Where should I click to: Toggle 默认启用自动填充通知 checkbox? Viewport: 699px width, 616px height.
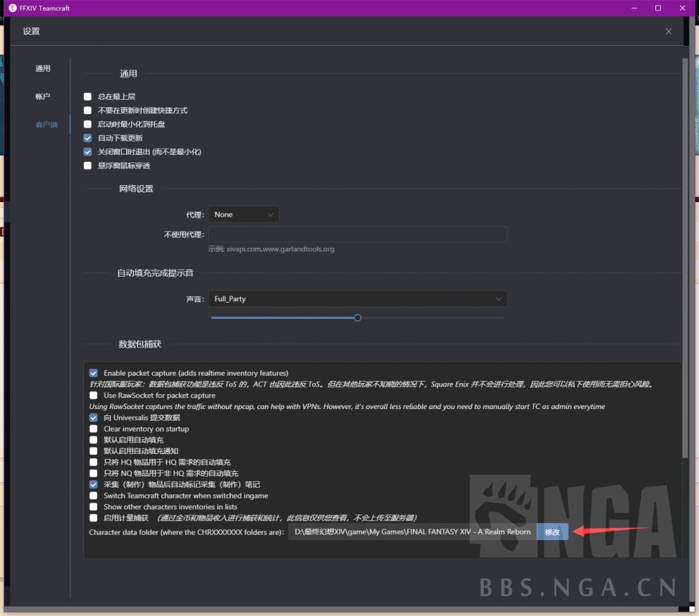(x=93, y=451)
